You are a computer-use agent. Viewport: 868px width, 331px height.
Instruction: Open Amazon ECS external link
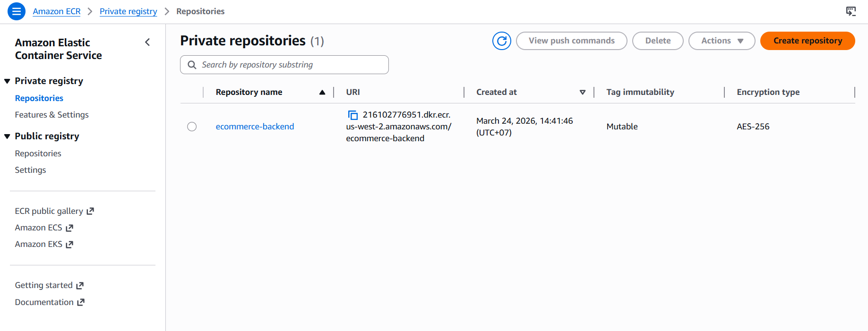(43, 228)
